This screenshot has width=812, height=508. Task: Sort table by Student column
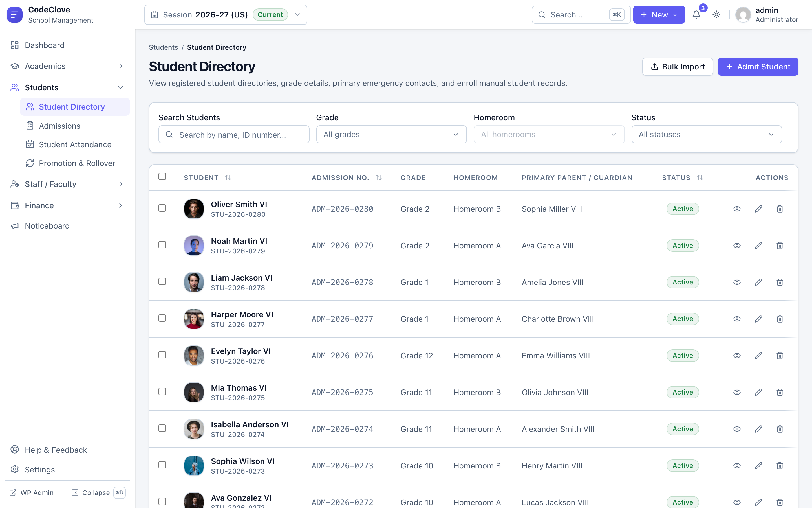coord(228,178)
